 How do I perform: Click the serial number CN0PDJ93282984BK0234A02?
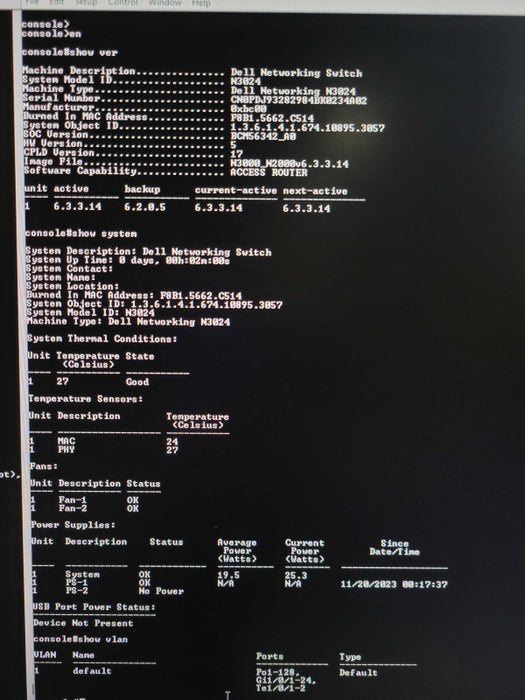(x=299, y=100)
